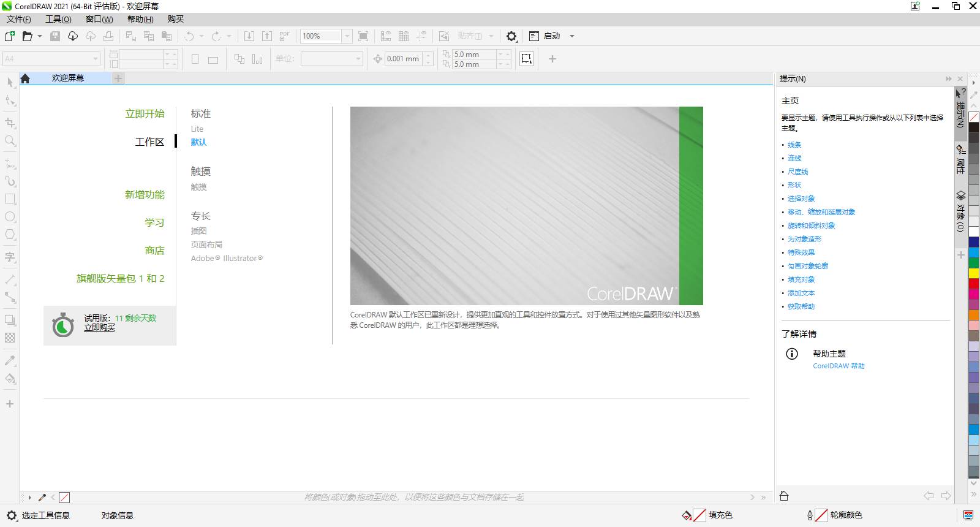Select the 页面布局 workspace option

point(206,245)
